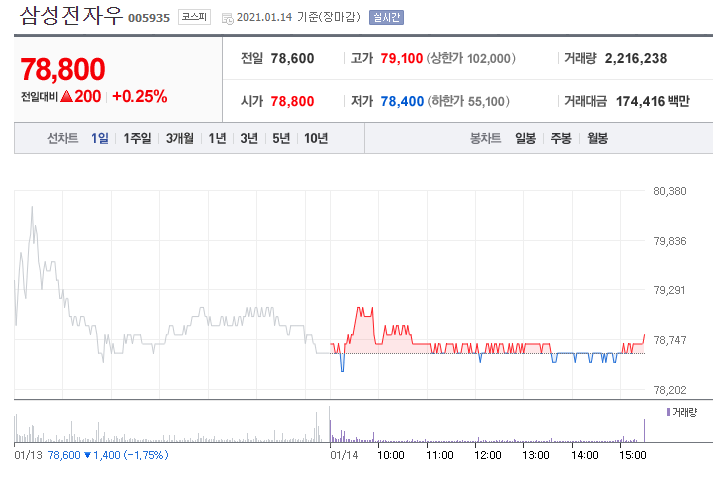Select the 1주일 line chart tab
This screenshot has height=479, width=713.
coord(137,138)
